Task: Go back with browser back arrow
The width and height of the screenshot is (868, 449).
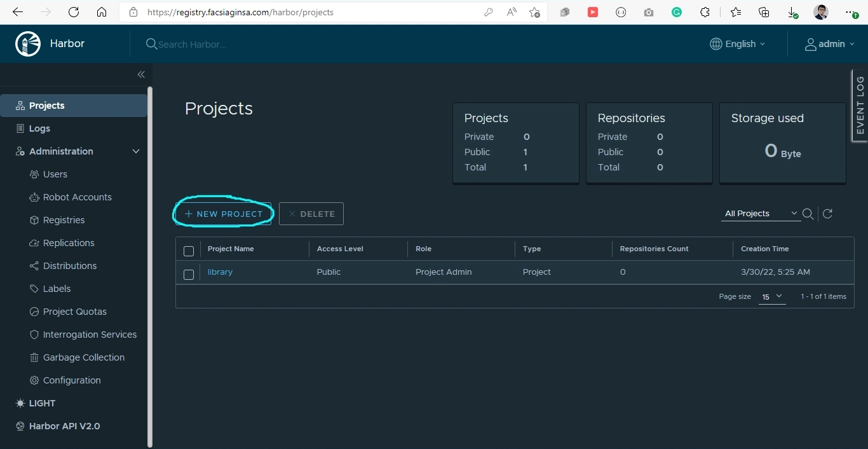Action: coord(18,12)
